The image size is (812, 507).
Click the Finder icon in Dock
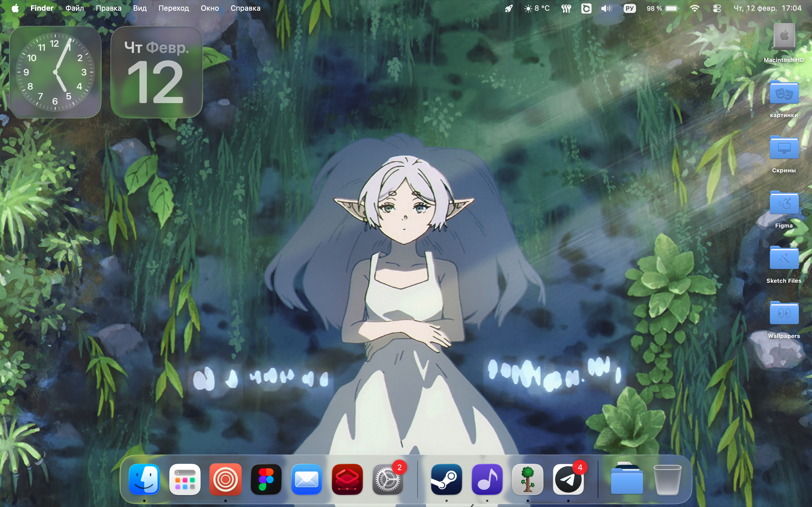pos(144,479)
